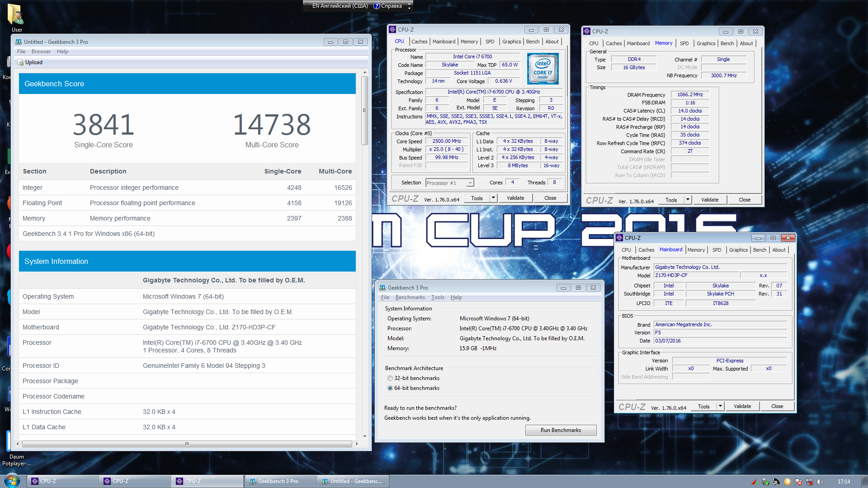The height and width of the screenshot is (488, 868).
Task: Click Single-Core Score value 3841
Action: click(x=104, y=125)
